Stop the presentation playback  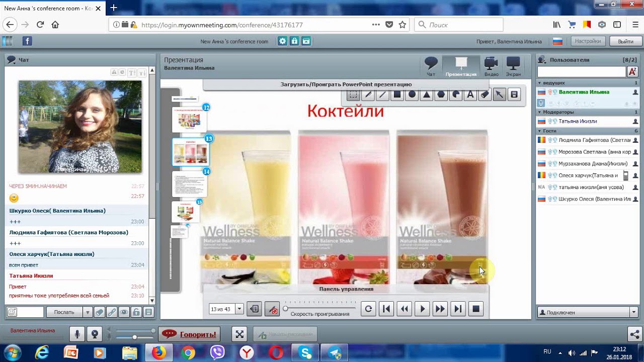(x=476, y=309)
